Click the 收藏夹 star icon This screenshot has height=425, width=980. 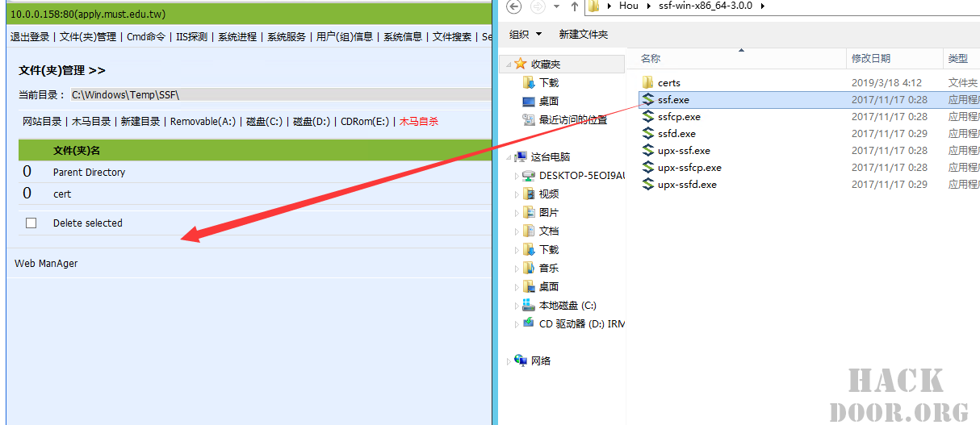[x=521, y=64]
